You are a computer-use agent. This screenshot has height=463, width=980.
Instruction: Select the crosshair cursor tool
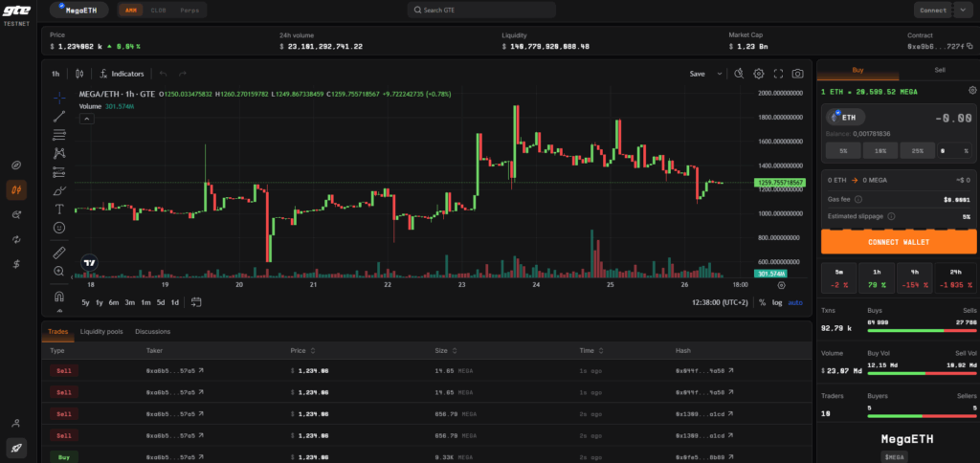59,98
